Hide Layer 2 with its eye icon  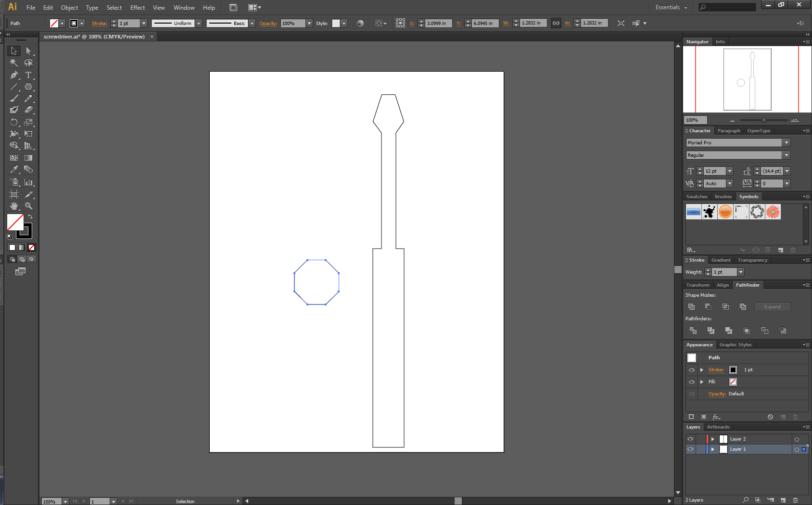(690, 439)
